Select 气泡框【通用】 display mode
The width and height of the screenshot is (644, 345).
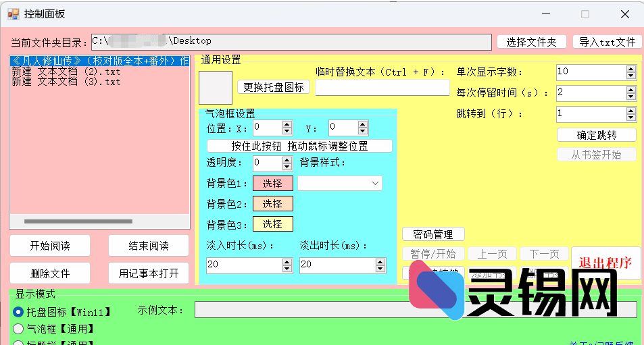pos(18,329)
